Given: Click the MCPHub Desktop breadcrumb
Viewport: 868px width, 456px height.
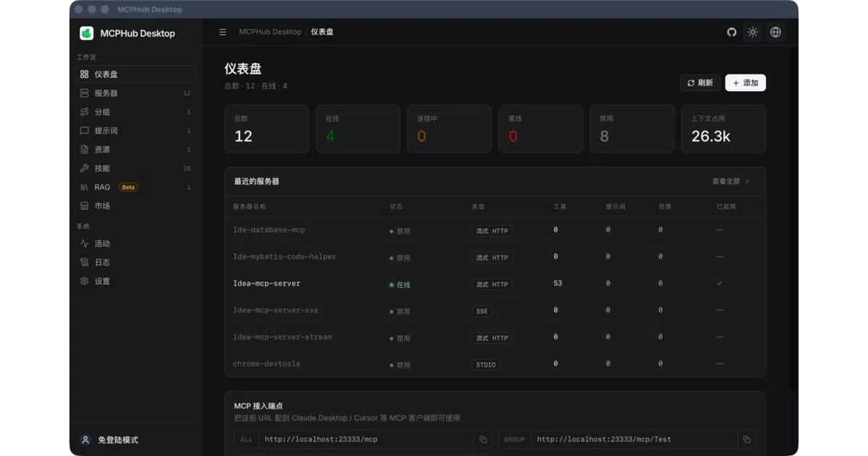Looking at the screenshot, I should (x=270, y=32).
